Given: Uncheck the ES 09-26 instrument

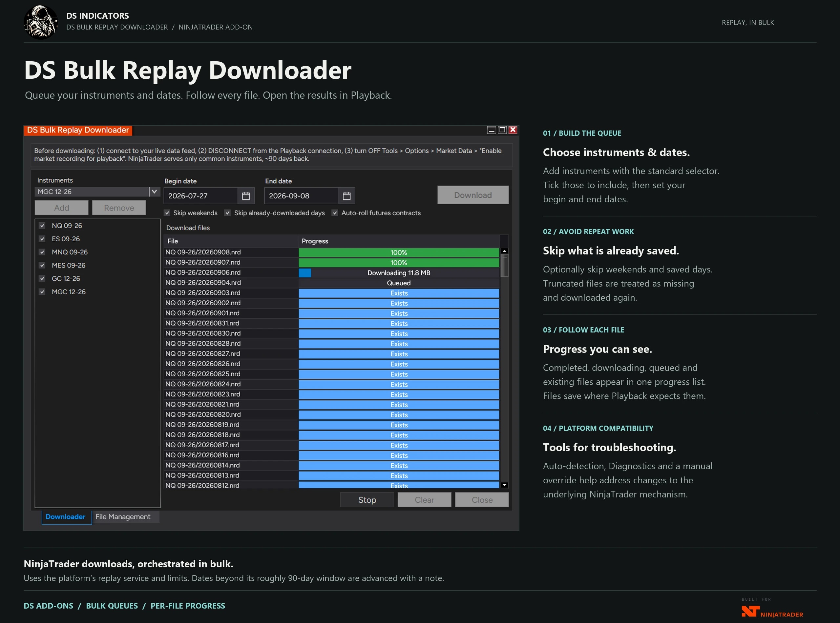Looking at the screenshot, I should point(42,239).
